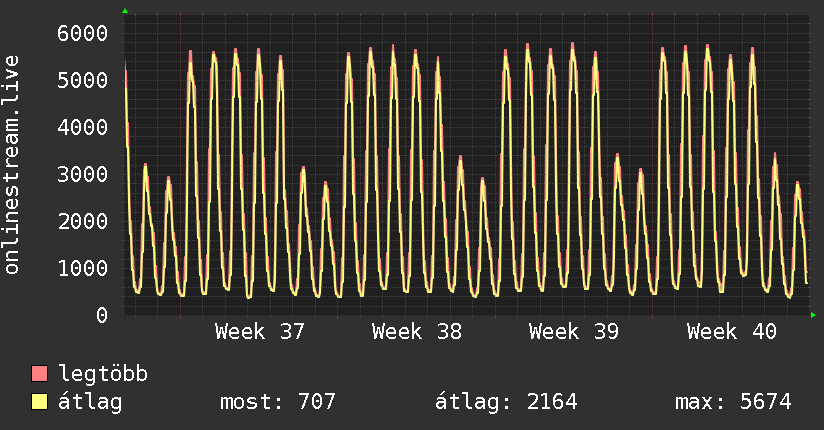Click the 2000 y-axis label

click(83, 221)
